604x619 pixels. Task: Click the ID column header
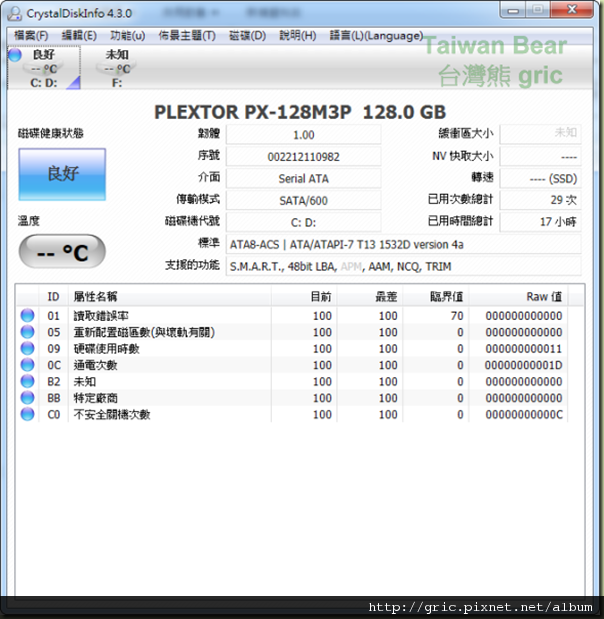point(53,296)
